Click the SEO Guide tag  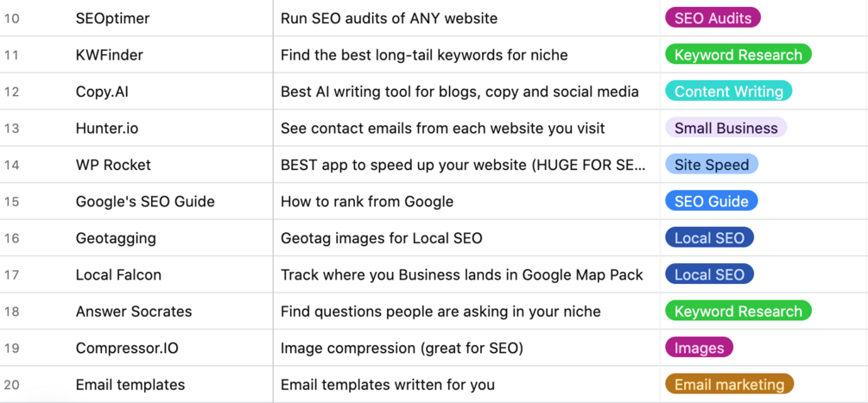pyautogui.click(x=711, y=201)
